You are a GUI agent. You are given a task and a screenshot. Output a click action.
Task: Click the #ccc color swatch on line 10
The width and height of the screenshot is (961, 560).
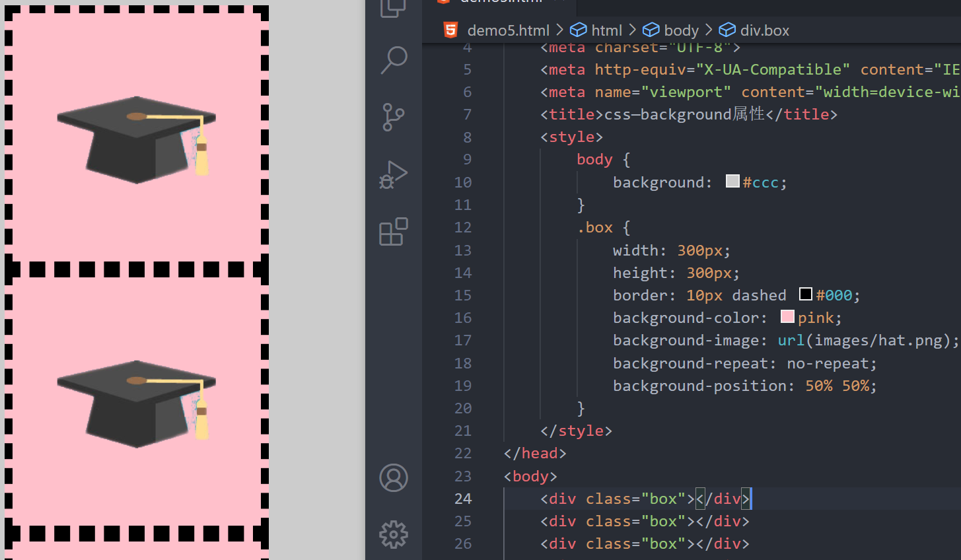tap(732, 181)
